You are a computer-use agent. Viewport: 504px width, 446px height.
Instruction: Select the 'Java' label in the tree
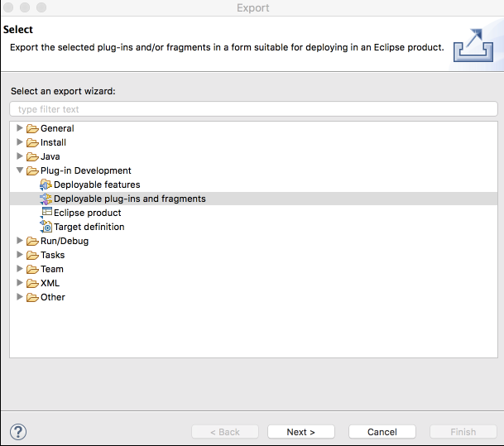(x=50, y=157)
